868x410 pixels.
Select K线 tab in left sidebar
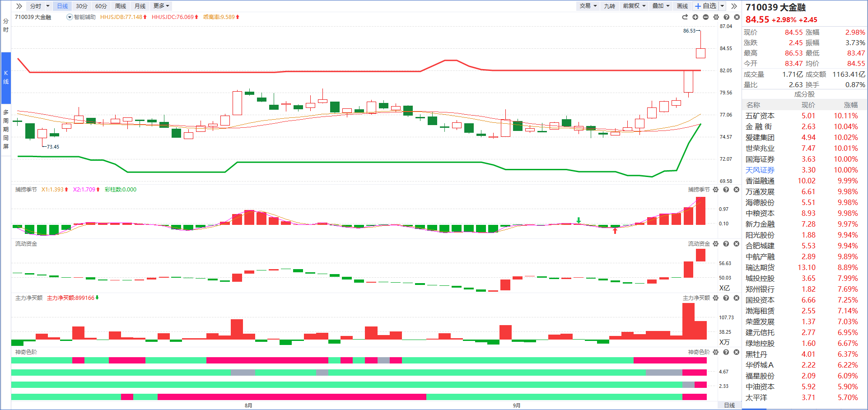point(6,77)
